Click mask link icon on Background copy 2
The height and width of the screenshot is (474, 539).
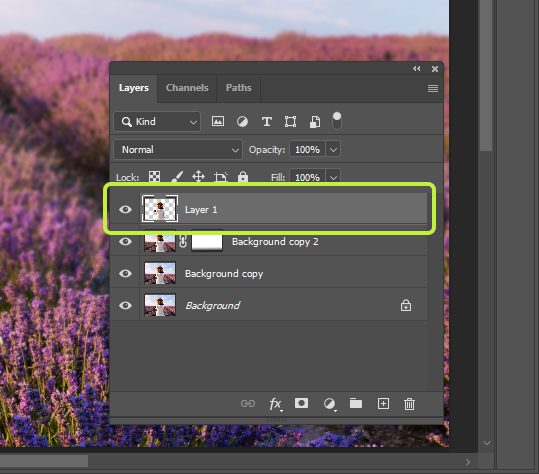pos(183,242)
